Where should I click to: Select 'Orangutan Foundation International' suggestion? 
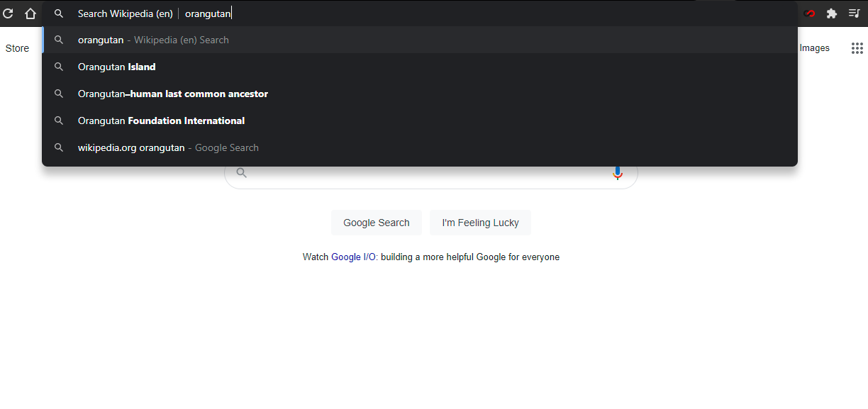coord(162,121)
